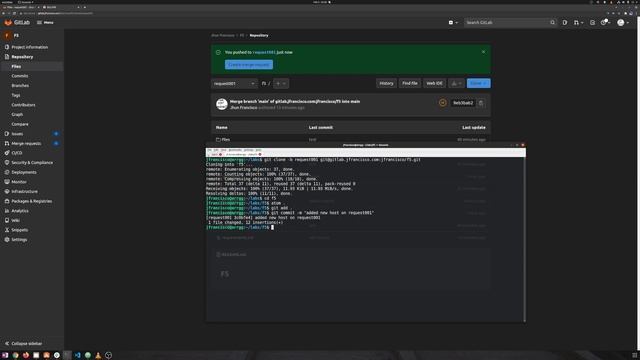Click the Deployments sidebar icon

pos(7,172)
